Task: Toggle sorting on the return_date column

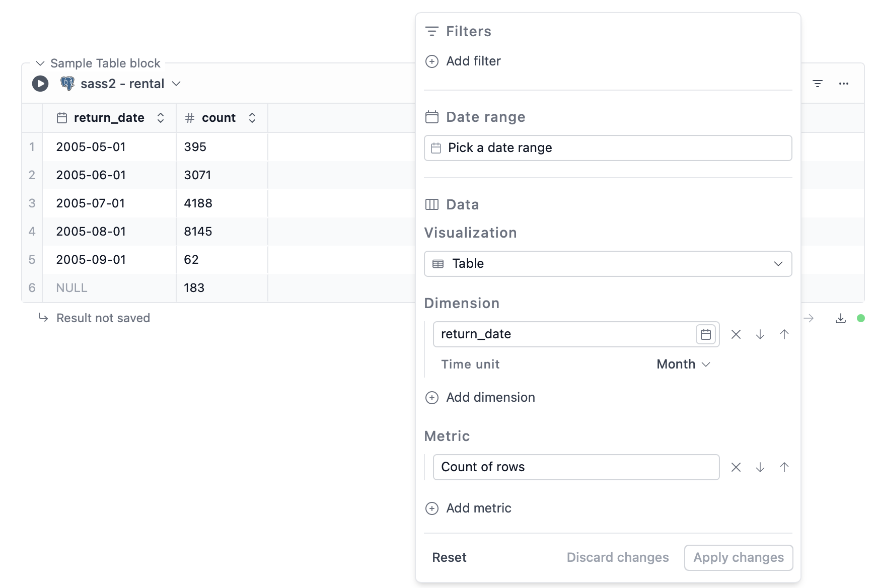Action: 161,117
